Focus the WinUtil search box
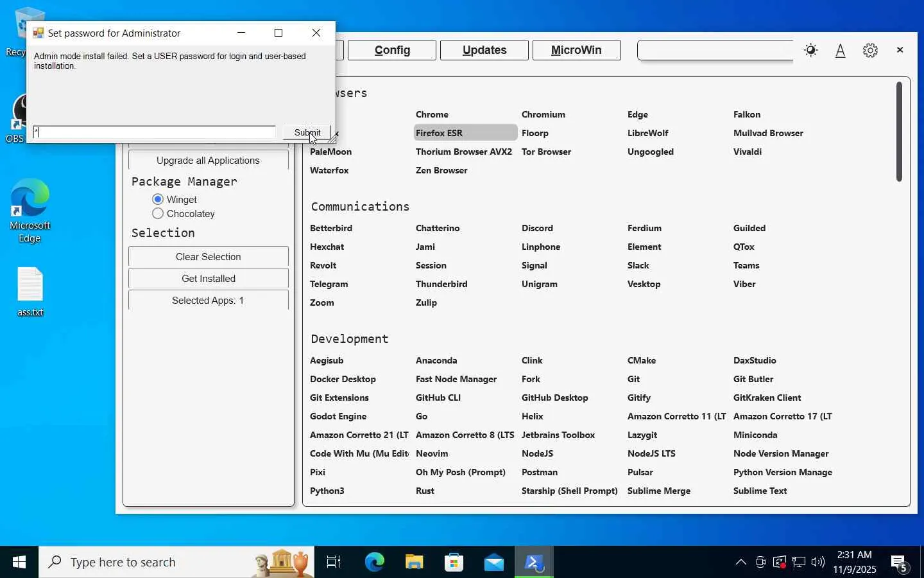924x578 pixels. 715,50
